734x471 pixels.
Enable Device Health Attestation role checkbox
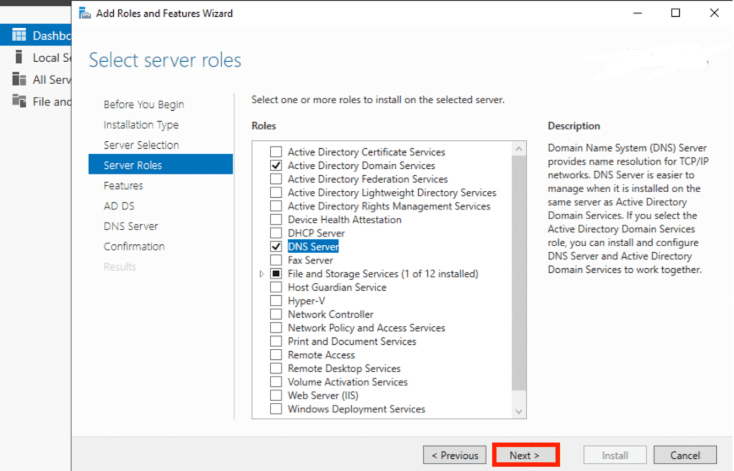click(276, 220)
